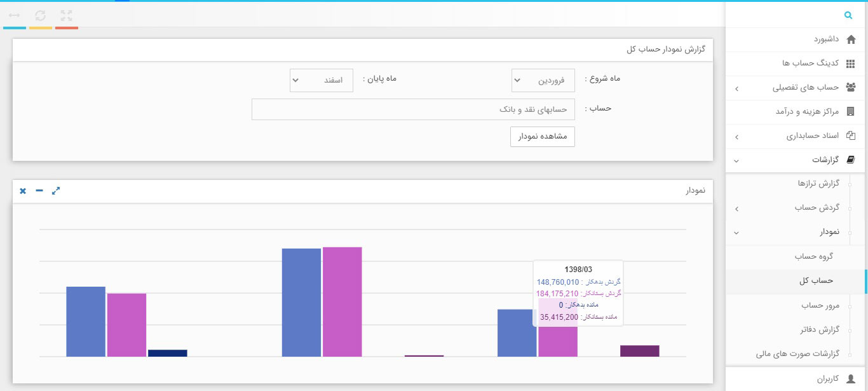Minimize the نمودار chart panel
This screenshot has height=391, width=868.
click(39, 190)
